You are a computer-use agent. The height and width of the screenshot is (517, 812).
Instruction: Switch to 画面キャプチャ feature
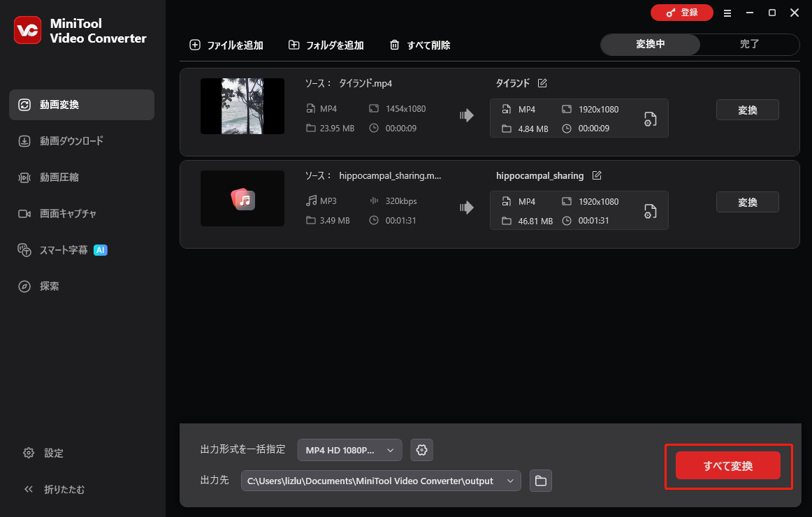click(x=72, y=213)
